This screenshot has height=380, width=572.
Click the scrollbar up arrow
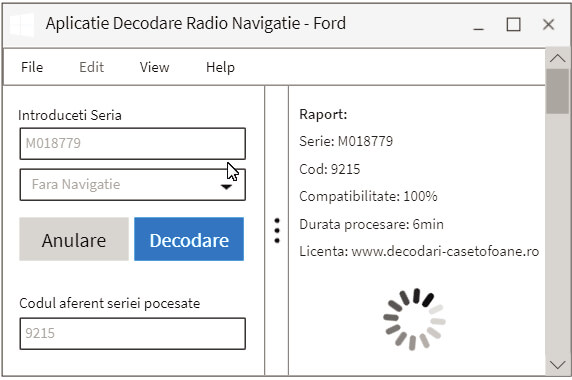(557, 58)
